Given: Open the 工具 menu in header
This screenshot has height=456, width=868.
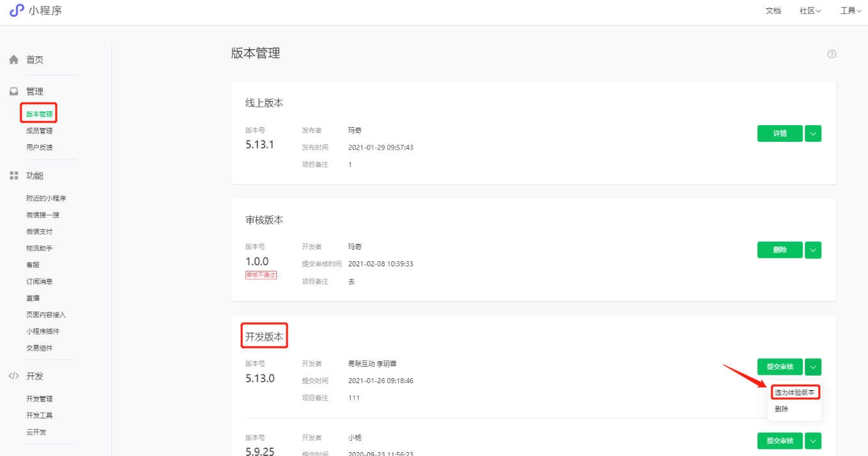Looking at the screenshot, I should [851, 11].
